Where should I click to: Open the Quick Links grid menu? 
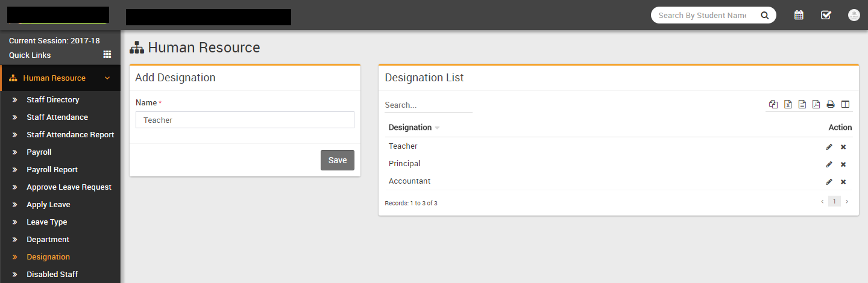pos(107,54)
